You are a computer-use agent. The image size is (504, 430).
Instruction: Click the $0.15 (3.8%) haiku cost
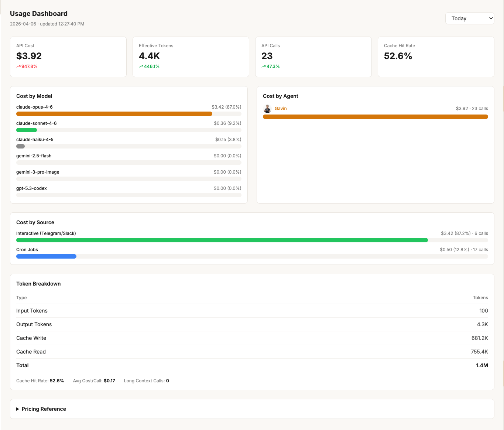coord(228,140)
